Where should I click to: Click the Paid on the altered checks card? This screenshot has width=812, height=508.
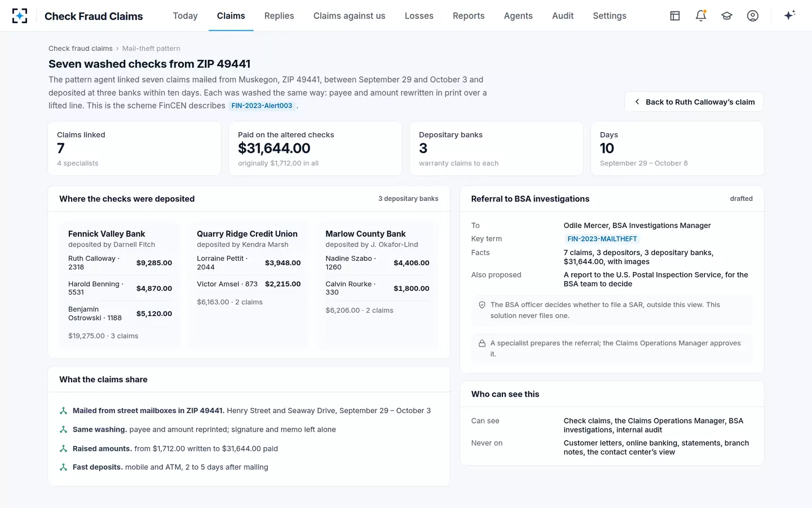315,148
